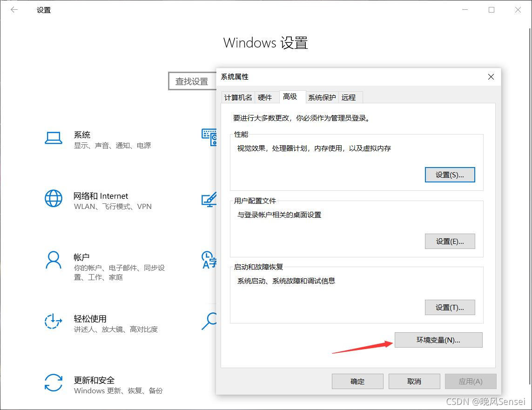Click the partially visible devices printer icon
The width and height of the screenshot is (532, 410).
pos(209,137)
